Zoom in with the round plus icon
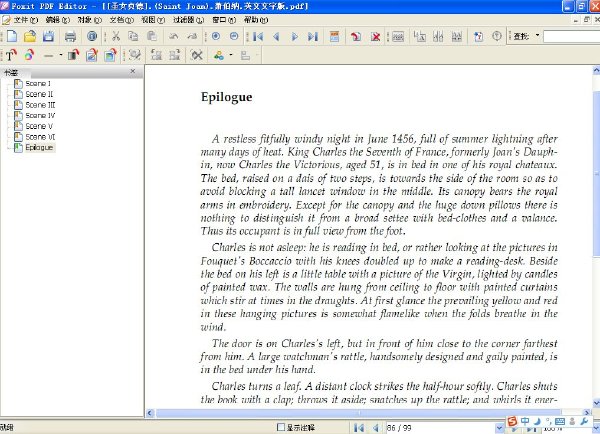The height and width of the screenshot is (434, 600). click(216, 36)
